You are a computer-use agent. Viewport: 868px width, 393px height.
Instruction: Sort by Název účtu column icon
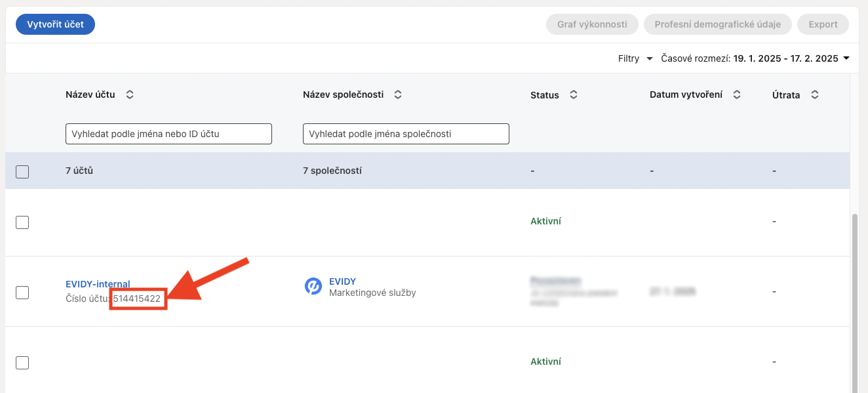click(130, 94)
